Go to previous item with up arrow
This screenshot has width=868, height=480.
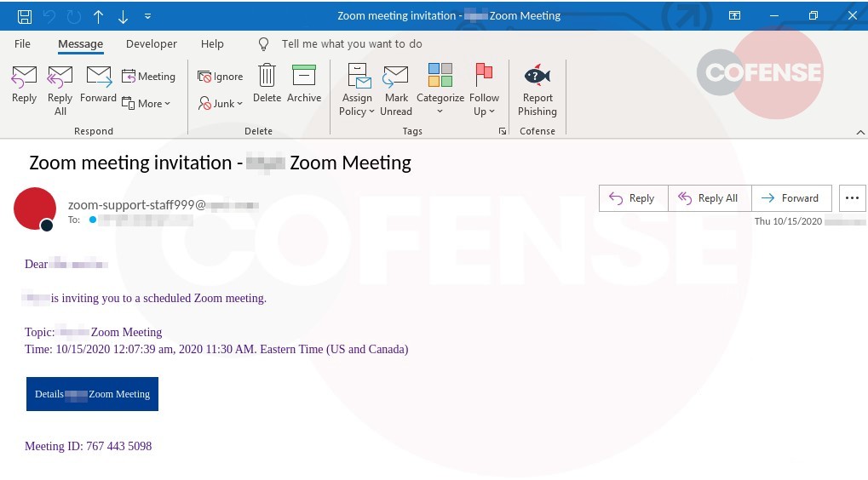tap(99, 16)
